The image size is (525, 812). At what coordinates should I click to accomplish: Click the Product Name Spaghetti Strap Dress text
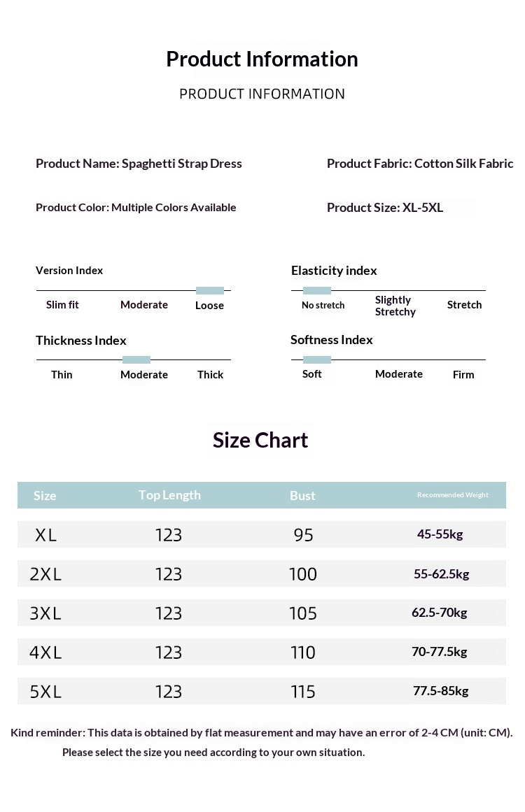(x=139, y=164)
